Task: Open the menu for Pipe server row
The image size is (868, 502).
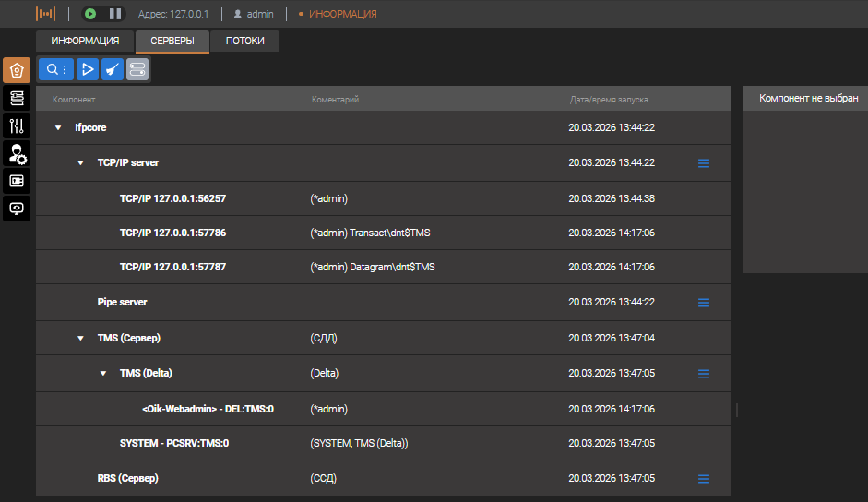Action: 703,303
